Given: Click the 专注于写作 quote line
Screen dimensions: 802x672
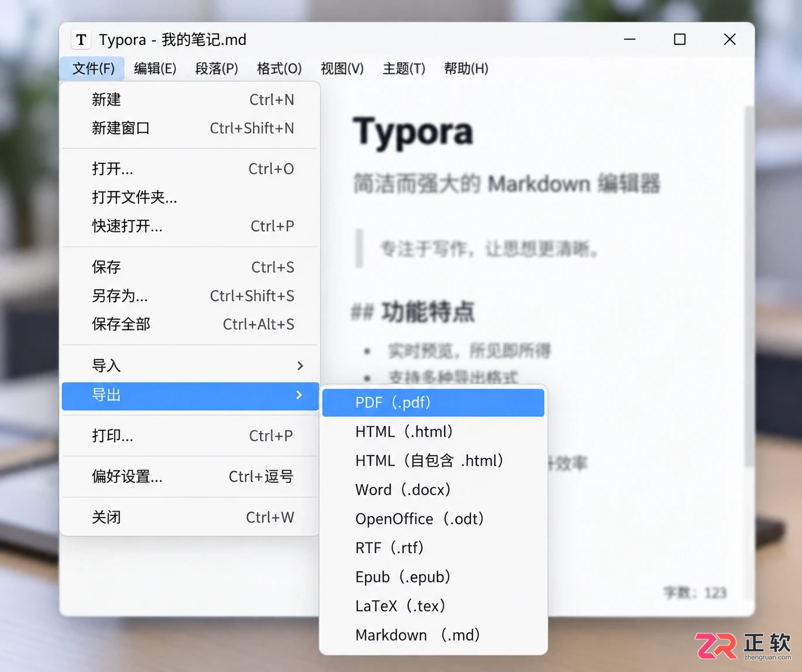Looking at the screenshot, I should point(489,249).
